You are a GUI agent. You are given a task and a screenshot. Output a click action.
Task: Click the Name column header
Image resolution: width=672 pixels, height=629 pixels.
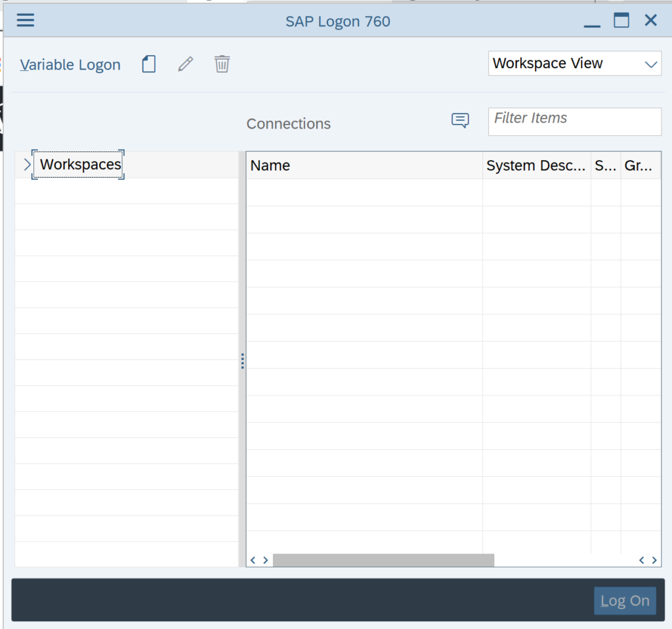point(364,166)
